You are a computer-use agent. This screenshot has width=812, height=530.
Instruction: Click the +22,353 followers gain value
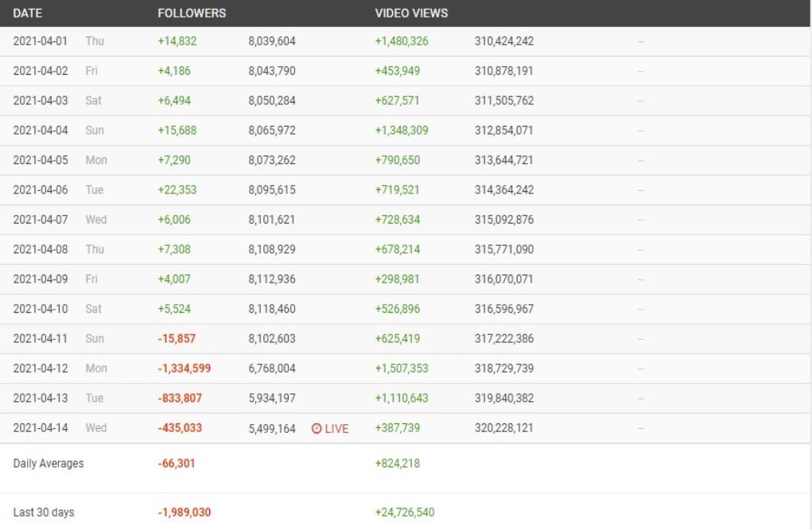[177, 190]
